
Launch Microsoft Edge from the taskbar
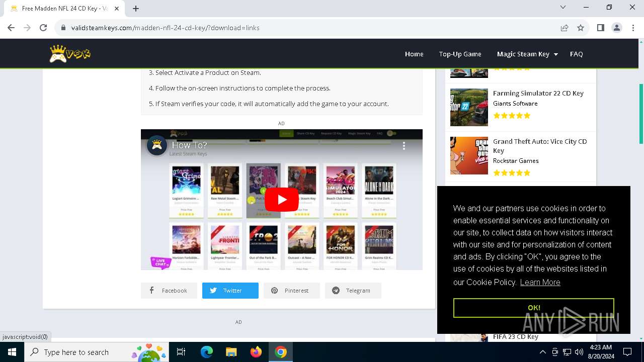click(207, 352)
